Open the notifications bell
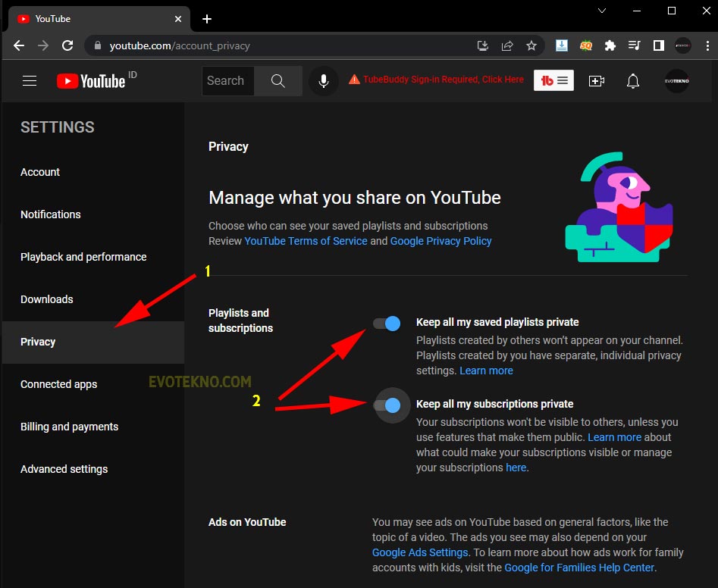This screenshot has height=588, width=718. (633, 81)
